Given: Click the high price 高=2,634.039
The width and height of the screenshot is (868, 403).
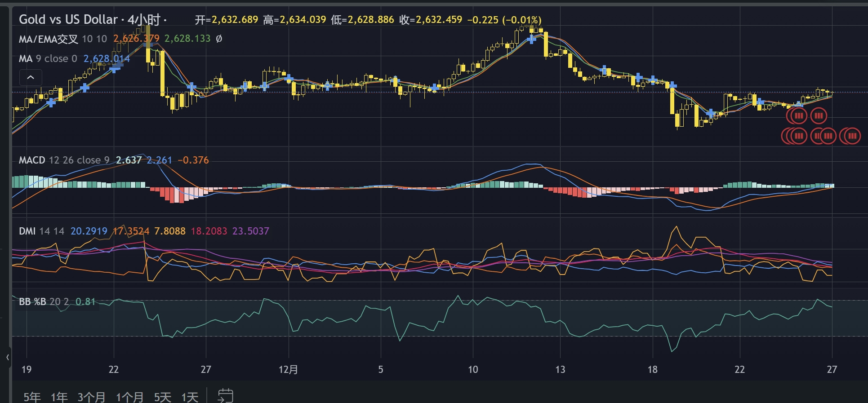Looking at the screenshot, I should tap(294, 20).
